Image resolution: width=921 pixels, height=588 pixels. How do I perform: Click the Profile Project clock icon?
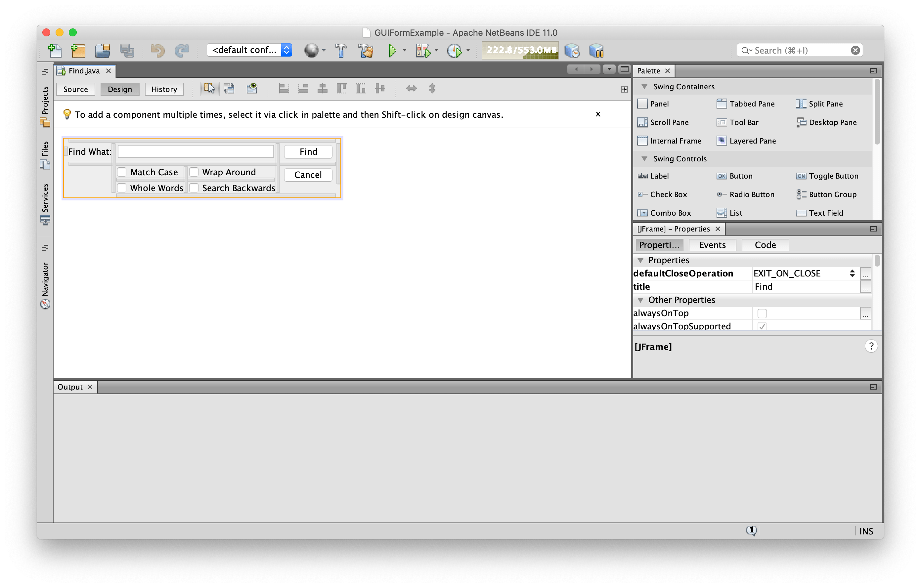coord(454,51)
